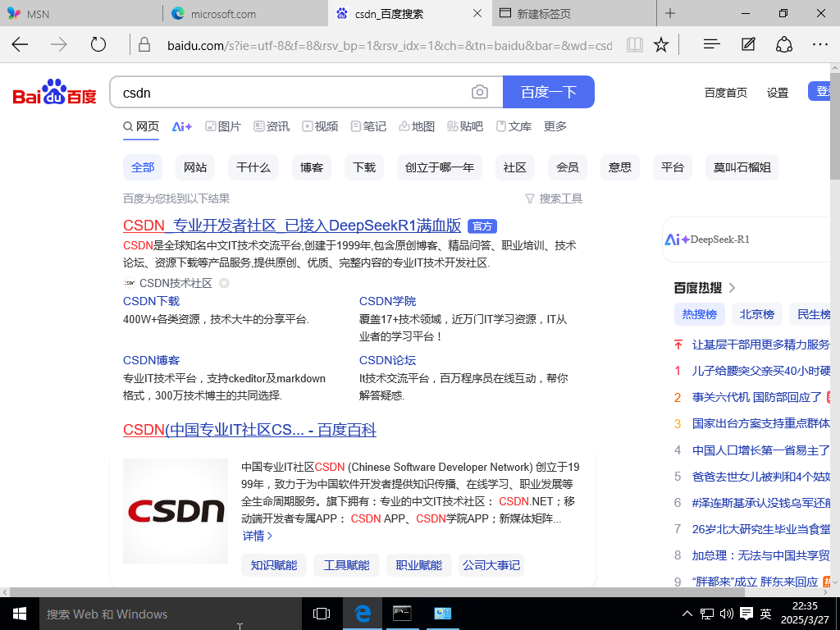840x630 pixels.
Task: Open the CSDN_专业开发者社区 official result
Action: click(x=292, y=226)
